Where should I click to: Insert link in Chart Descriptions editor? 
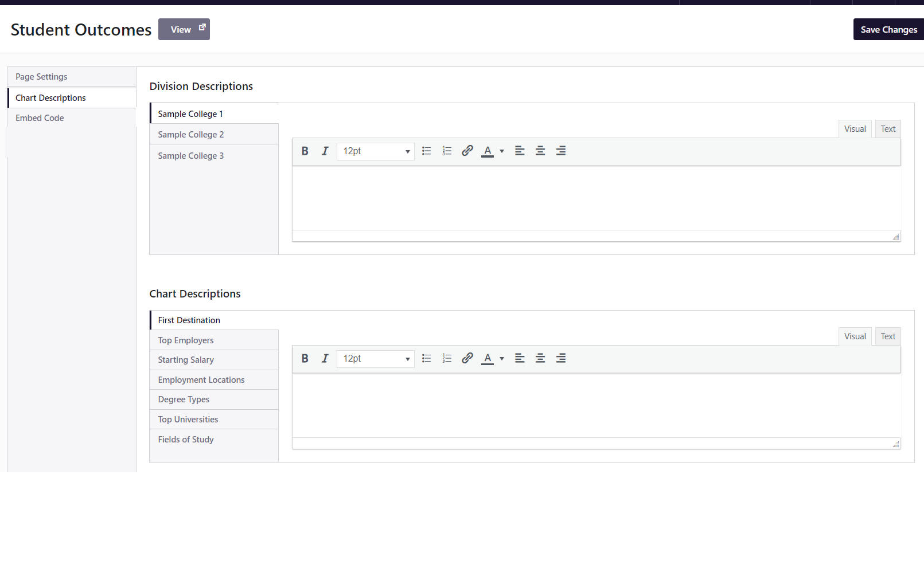[x=467, y=359]
